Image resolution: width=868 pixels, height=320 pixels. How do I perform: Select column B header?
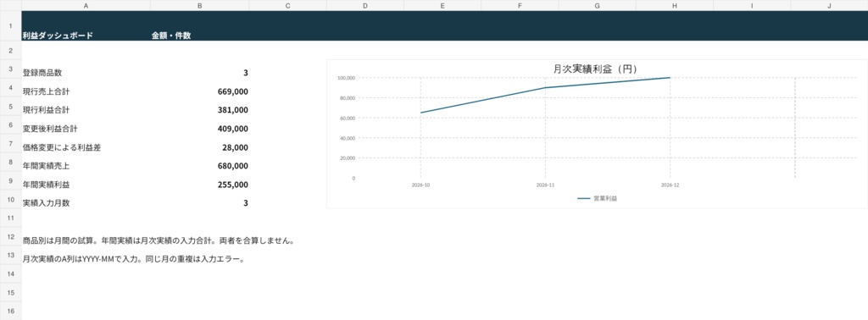click(199, 6)
